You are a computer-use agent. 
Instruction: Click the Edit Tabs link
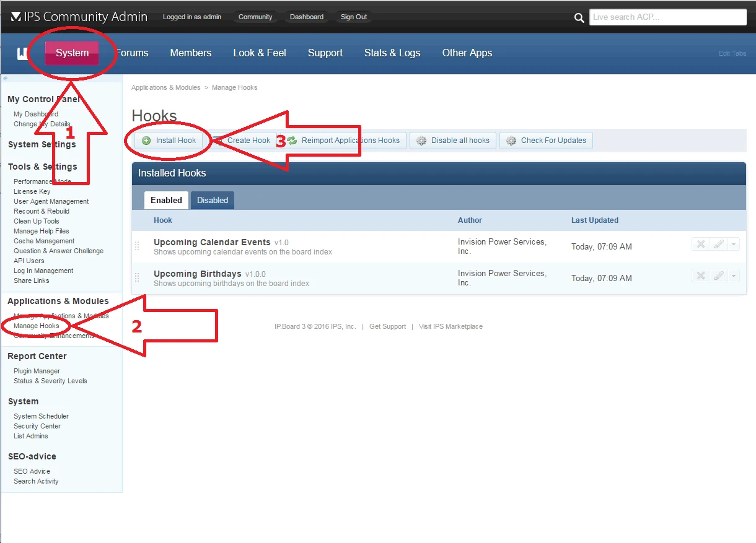click(x=732, y=53)
